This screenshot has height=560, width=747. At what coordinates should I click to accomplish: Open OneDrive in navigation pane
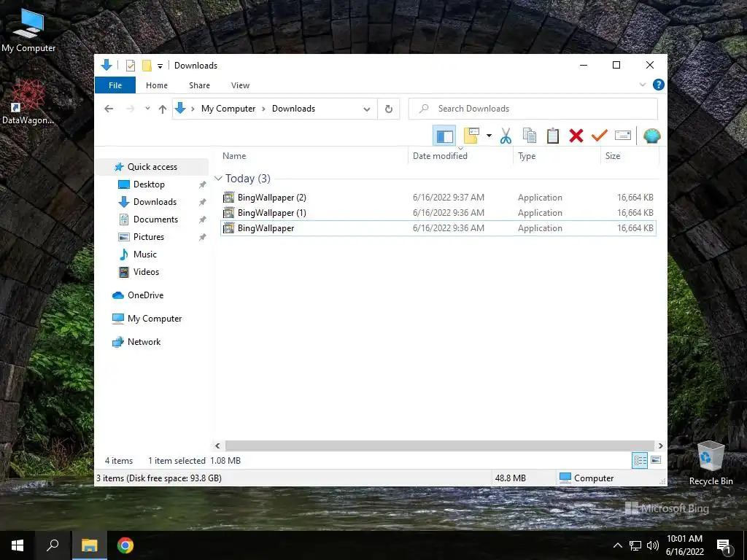tap(145, 295)
